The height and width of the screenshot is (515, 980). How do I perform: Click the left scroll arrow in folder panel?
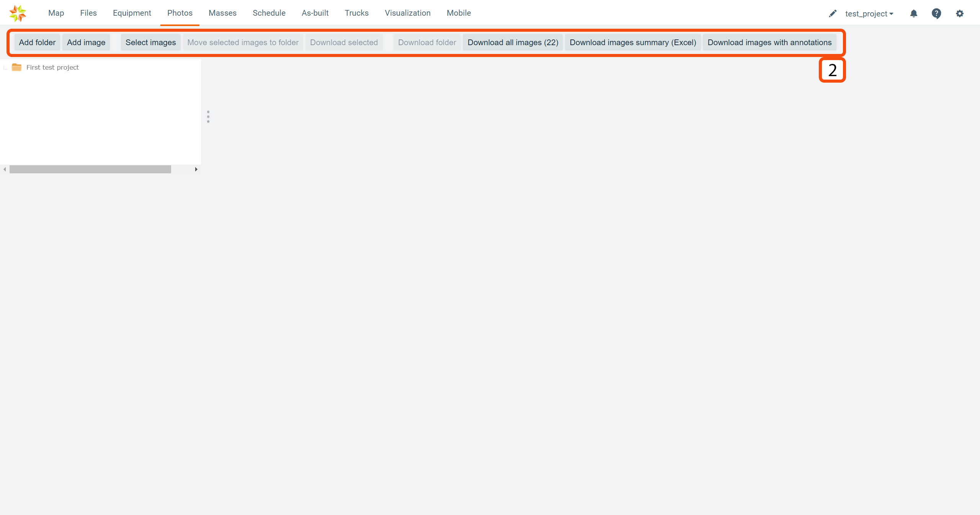tap(5, 169)
